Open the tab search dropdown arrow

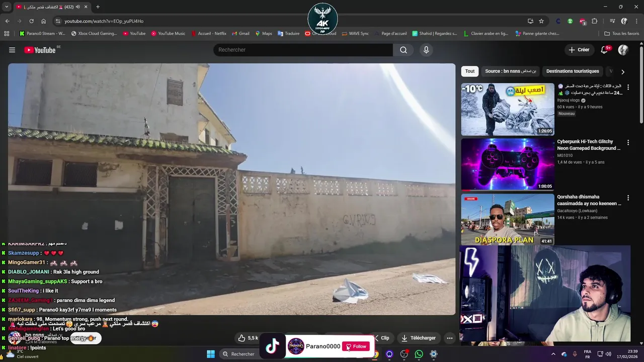[x=7, y=7]
